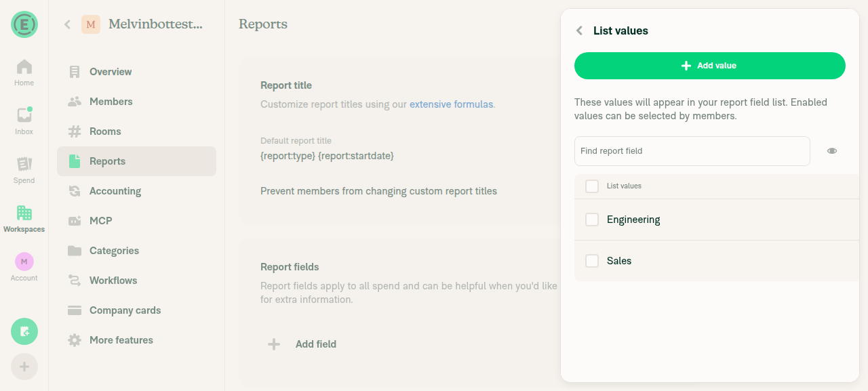
Task: Open More features page
Action: 136,340
